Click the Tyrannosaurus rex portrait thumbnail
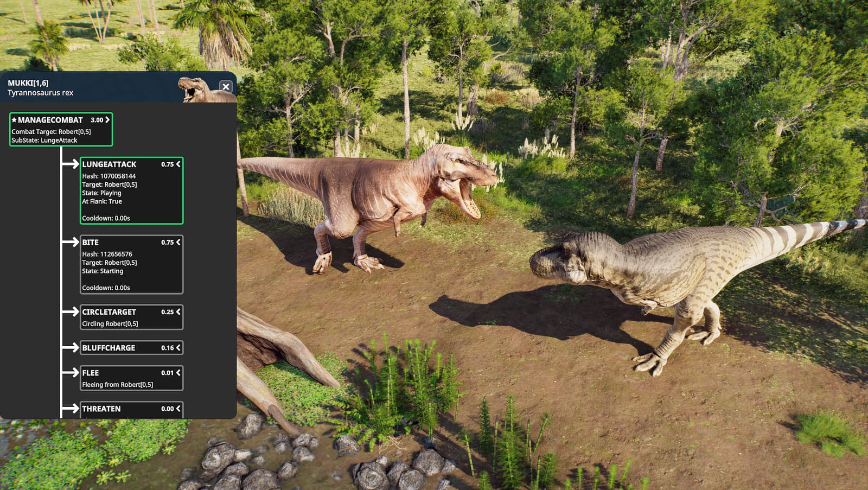868x490 pixels. pyautogui.click(x=206, y=90)
